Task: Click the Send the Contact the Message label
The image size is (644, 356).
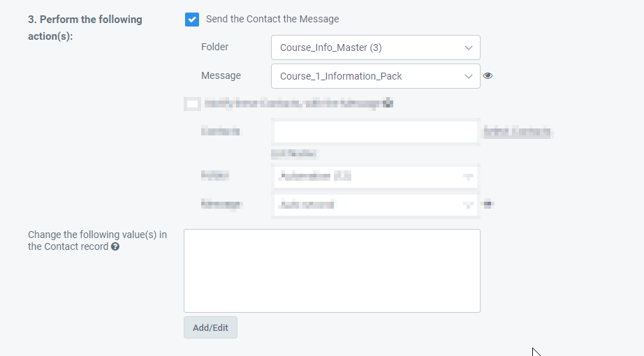Action: (x=272, y=20)
